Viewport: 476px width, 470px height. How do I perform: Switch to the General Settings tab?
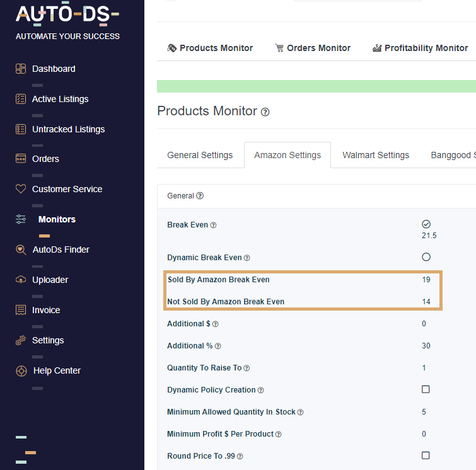[x=200, y=155]
